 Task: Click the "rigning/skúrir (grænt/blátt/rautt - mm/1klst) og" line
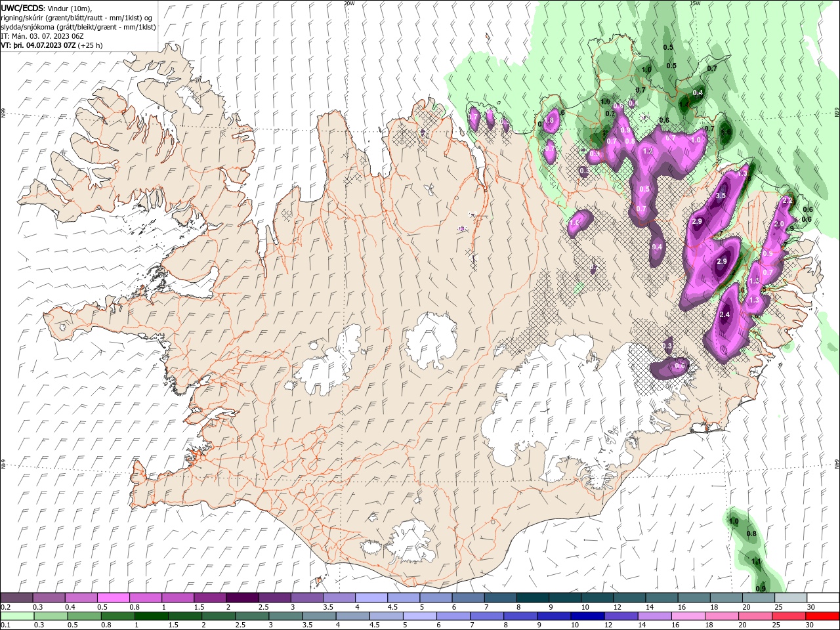(77, 18)
